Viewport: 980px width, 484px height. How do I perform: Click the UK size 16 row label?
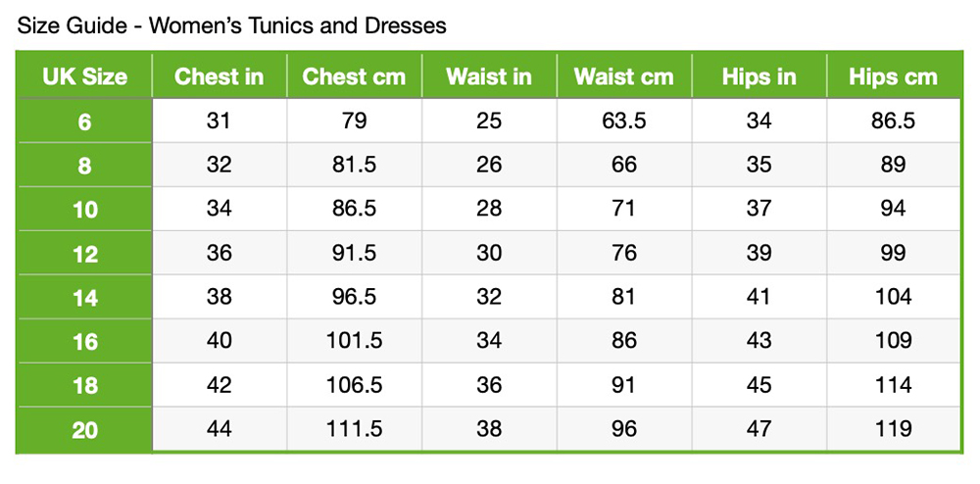click(85, 341)
